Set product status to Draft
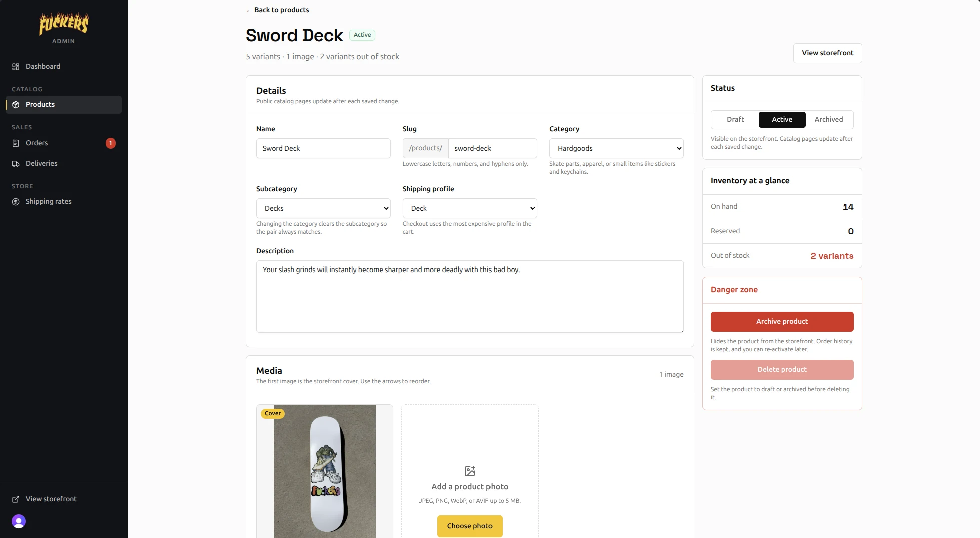This screenshot has height=538, width=980. coord(735,120)
